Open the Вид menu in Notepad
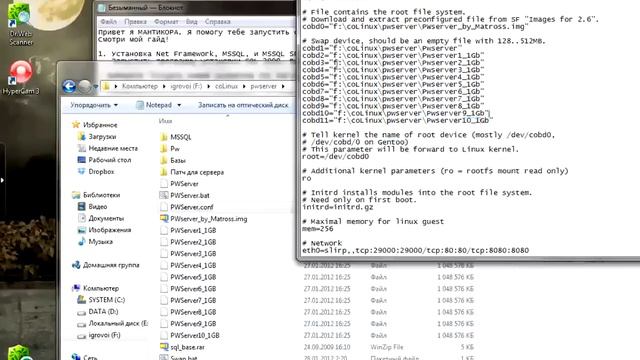 click(x=191, y=21)
